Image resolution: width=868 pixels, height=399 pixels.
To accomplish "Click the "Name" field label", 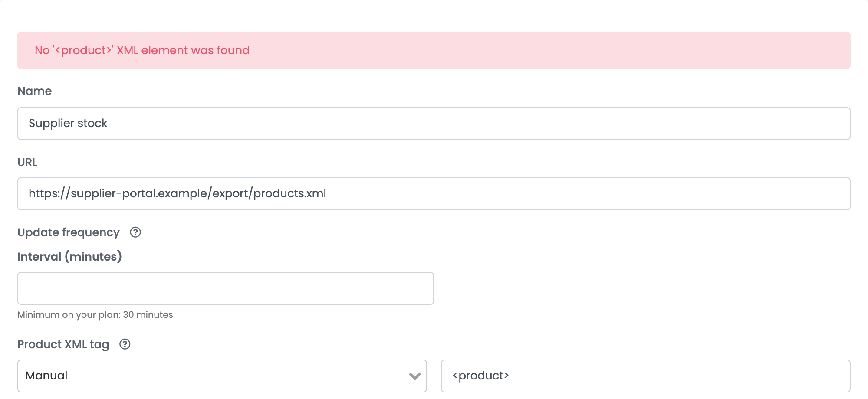I will point(35,91).
